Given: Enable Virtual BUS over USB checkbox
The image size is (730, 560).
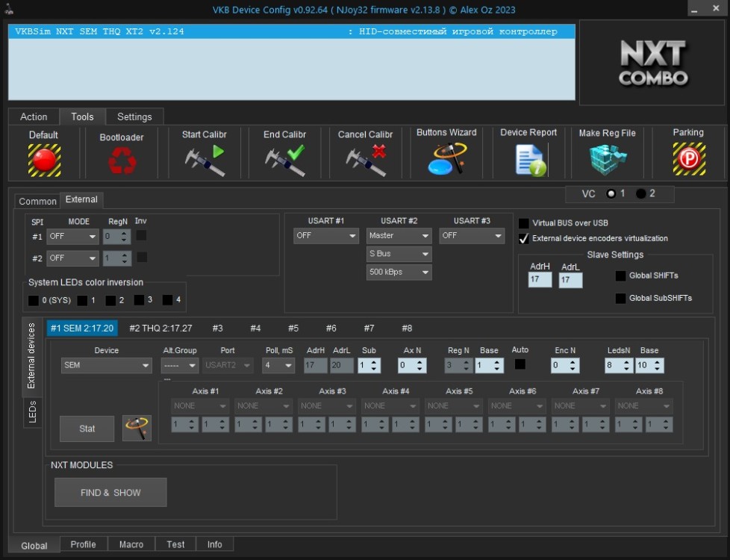Looking at the screenshot, I should [x=524, y=223].
